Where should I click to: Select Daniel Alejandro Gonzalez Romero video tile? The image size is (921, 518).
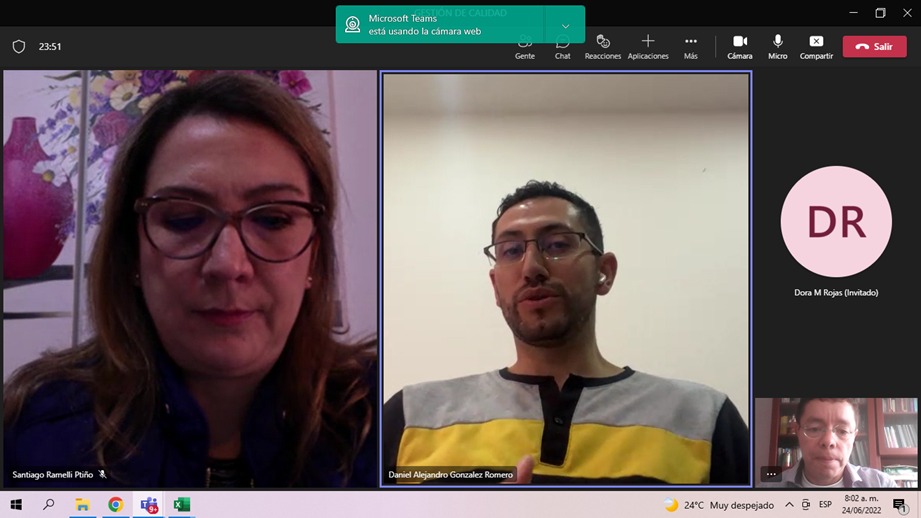tap(566, 279)
